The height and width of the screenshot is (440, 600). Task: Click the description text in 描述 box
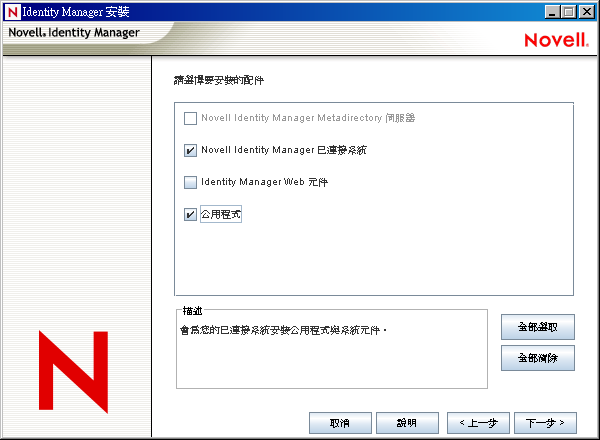click(x=284, y=330)
